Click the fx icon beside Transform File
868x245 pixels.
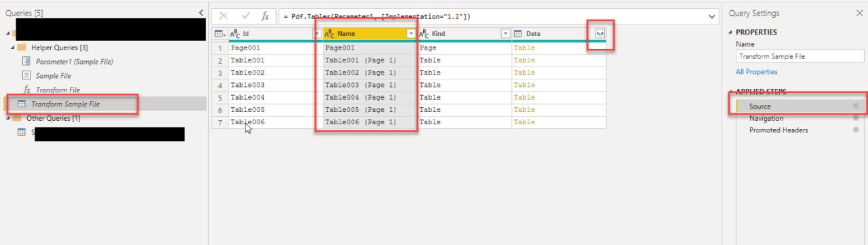(27, 90)
